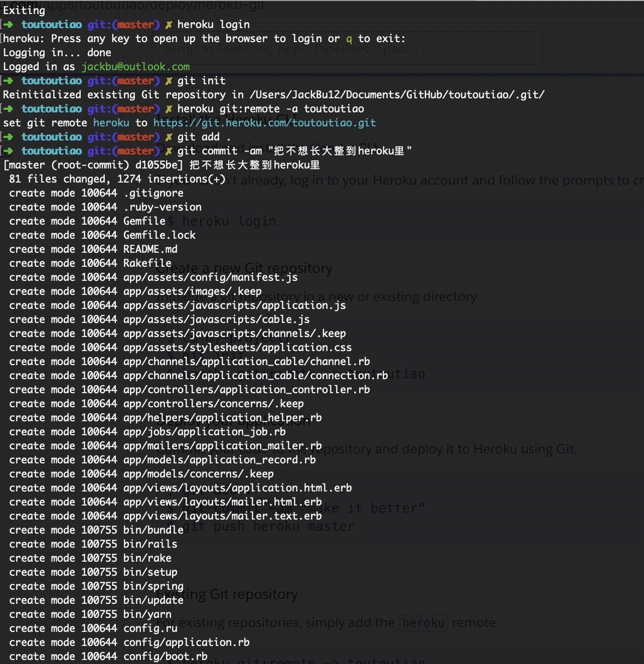Click the ✗ mark before git add command
Viewport: 644px width, 664px height.
pos(169,137)
